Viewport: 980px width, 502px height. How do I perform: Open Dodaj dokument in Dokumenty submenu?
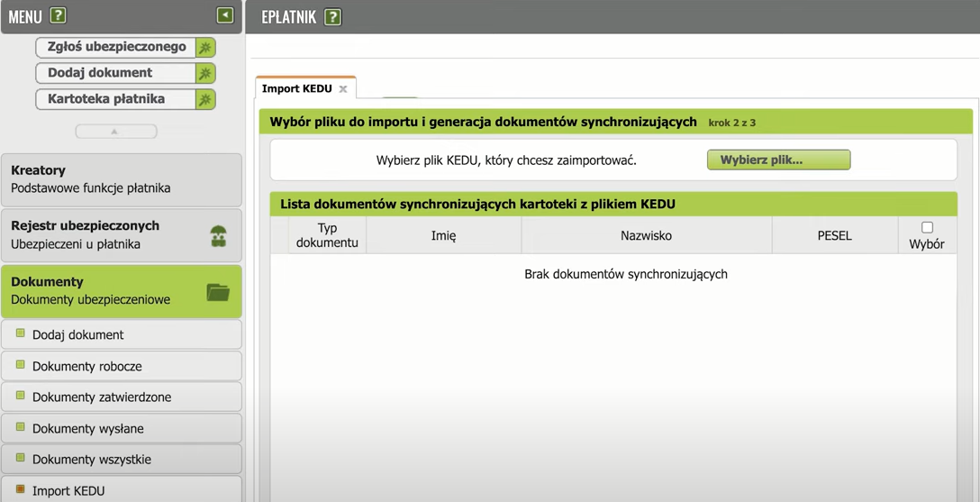point(122,334)
